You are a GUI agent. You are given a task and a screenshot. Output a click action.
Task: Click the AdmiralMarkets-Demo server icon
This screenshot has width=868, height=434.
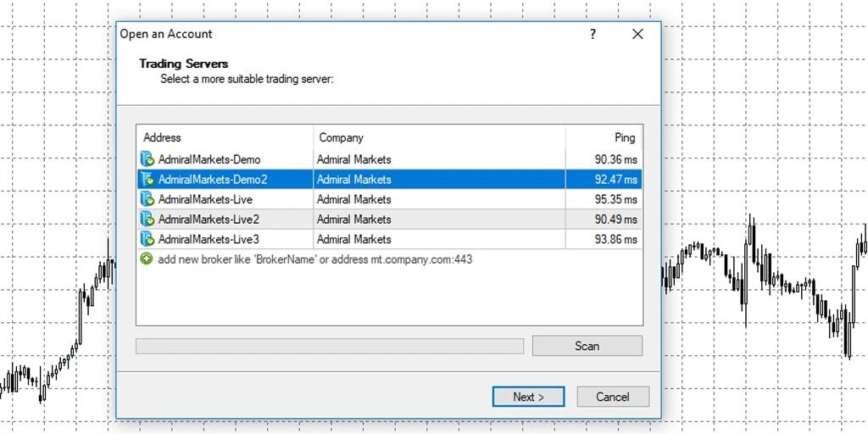pos(147,159)
